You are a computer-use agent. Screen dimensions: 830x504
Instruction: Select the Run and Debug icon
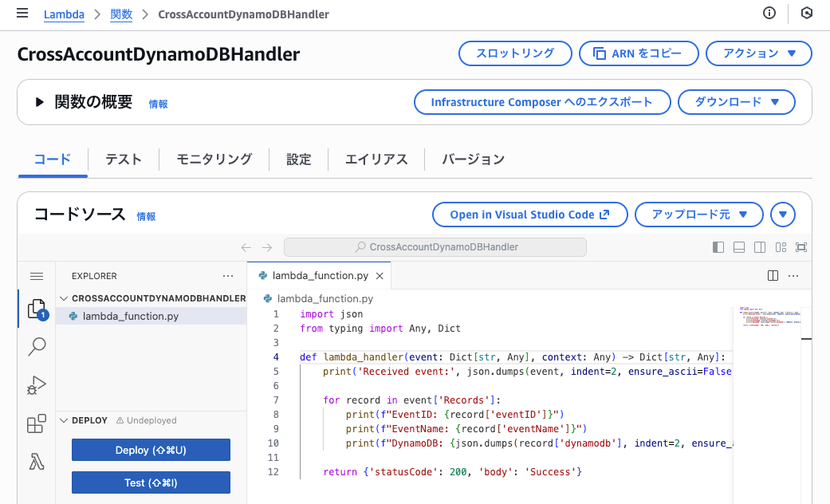coord(37,385)
